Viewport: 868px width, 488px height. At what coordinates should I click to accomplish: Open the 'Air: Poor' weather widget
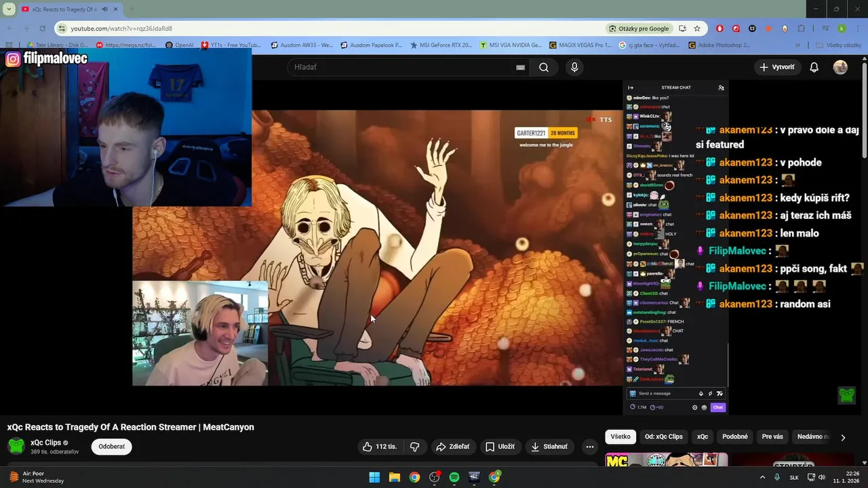click(x=37, y=477)
